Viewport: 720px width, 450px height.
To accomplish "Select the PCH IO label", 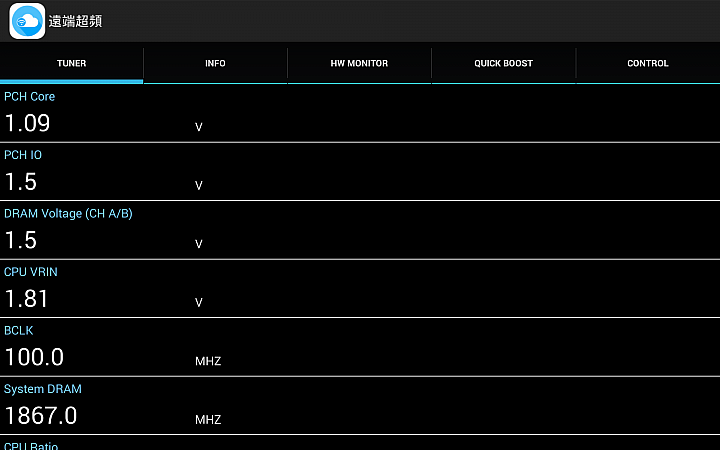I will (x=22, y=155).
